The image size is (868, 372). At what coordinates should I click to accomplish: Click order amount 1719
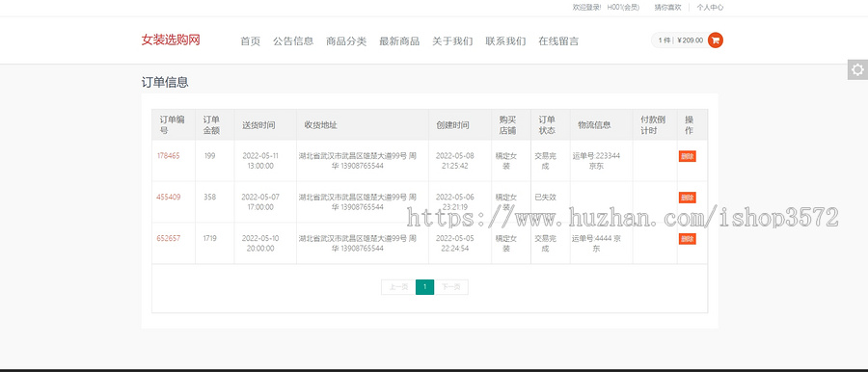click(210, 239)
